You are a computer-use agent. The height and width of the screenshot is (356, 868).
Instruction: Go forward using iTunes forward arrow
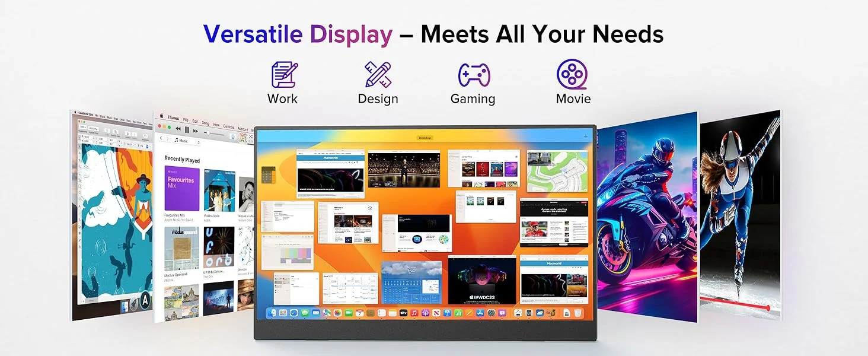[168, 139]
